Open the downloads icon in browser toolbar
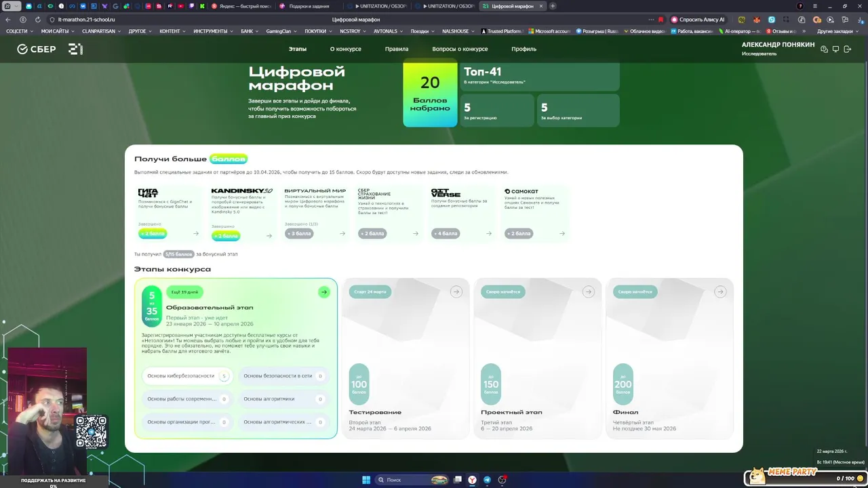Screen dimensions: 868x488 click(x=860, y=20)
